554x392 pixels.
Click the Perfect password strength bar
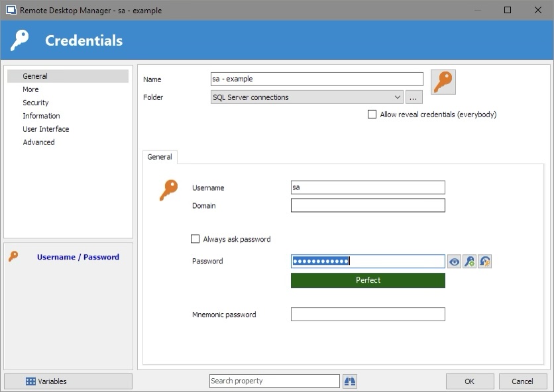[368, 280]
